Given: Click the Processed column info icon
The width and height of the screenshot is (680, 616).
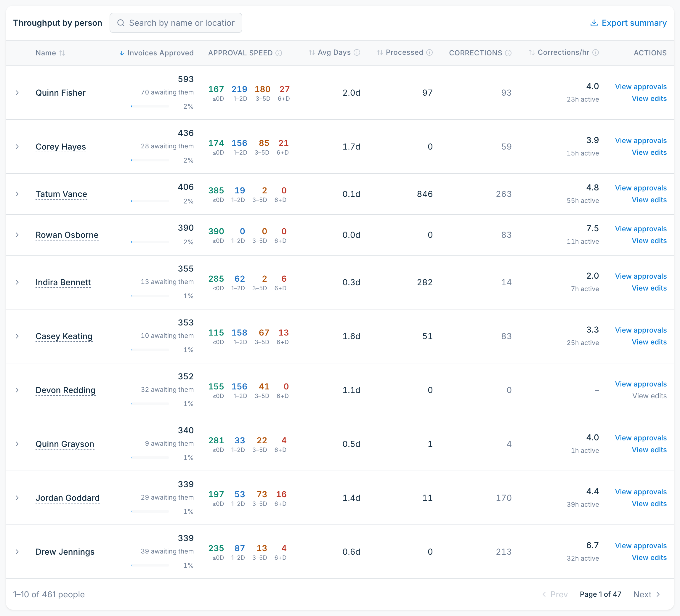Looking at the screenshot, I should tap(429, 52).
